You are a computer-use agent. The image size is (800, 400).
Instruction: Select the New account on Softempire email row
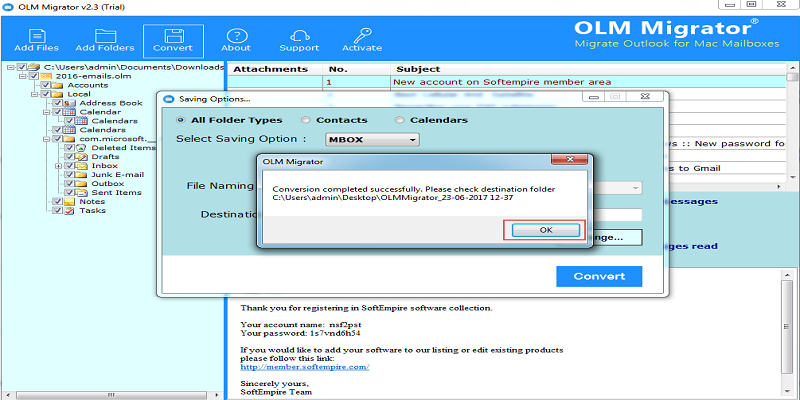pos(507,82)
